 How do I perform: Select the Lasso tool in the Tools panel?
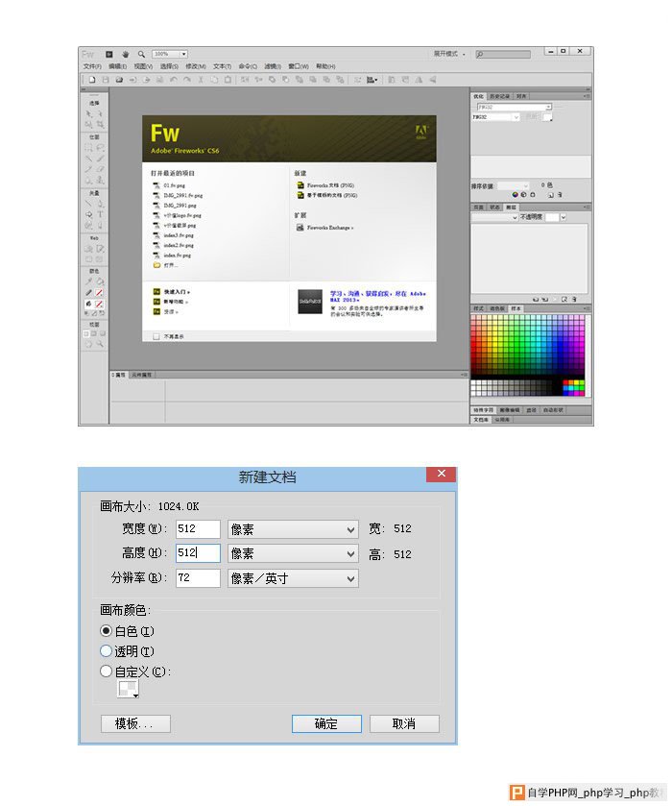coord(100,148)
